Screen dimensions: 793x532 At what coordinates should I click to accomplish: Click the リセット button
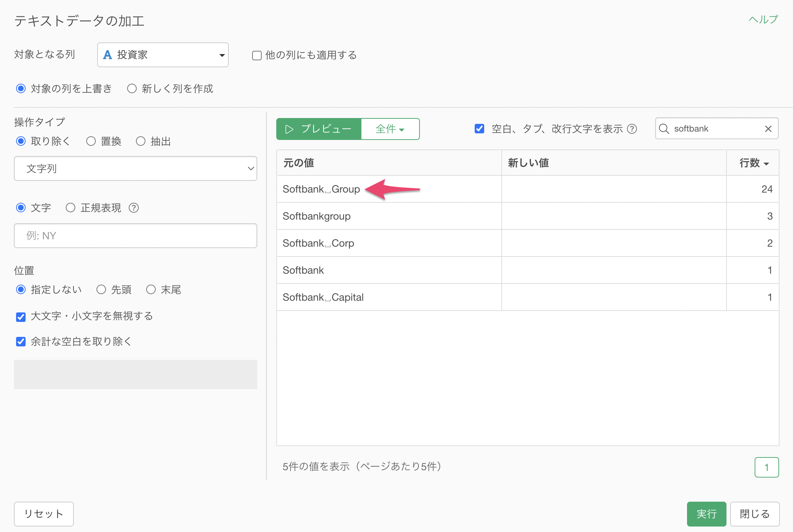pos(44,514)
